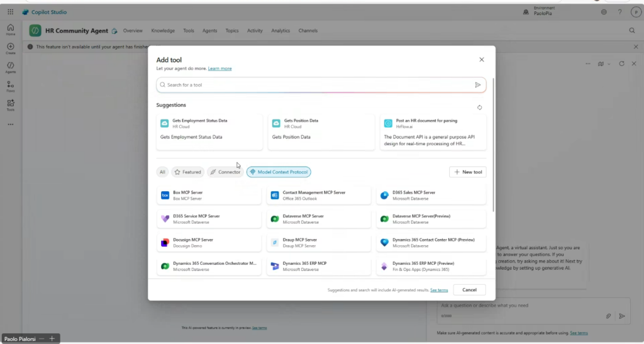Click the Search for a tool field

tap(314, 85)
